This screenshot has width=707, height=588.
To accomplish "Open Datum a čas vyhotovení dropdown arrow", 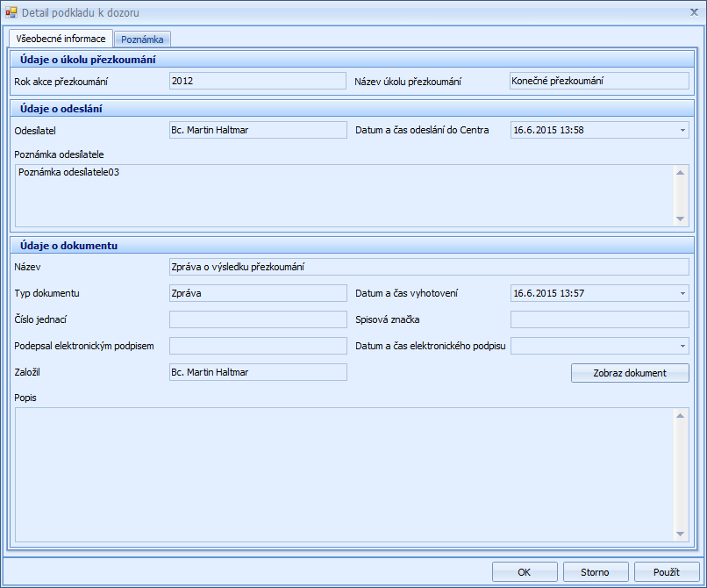I will point(682,293).
